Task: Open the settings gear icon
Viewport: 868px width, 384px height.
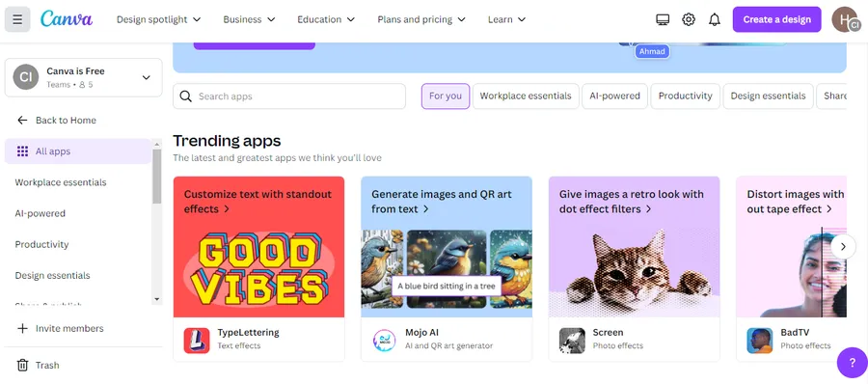Action: pyautogui.click(x=688, y=19)
